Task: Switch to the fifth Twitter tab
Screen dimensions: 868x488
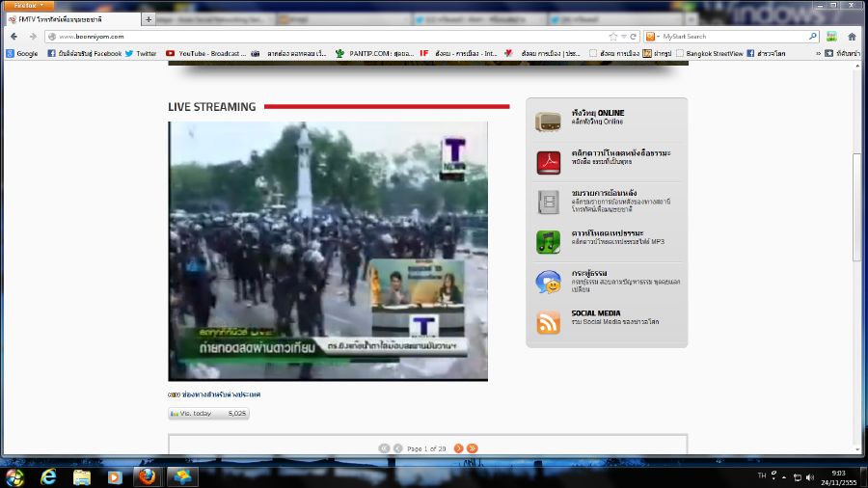Action: 614,19
